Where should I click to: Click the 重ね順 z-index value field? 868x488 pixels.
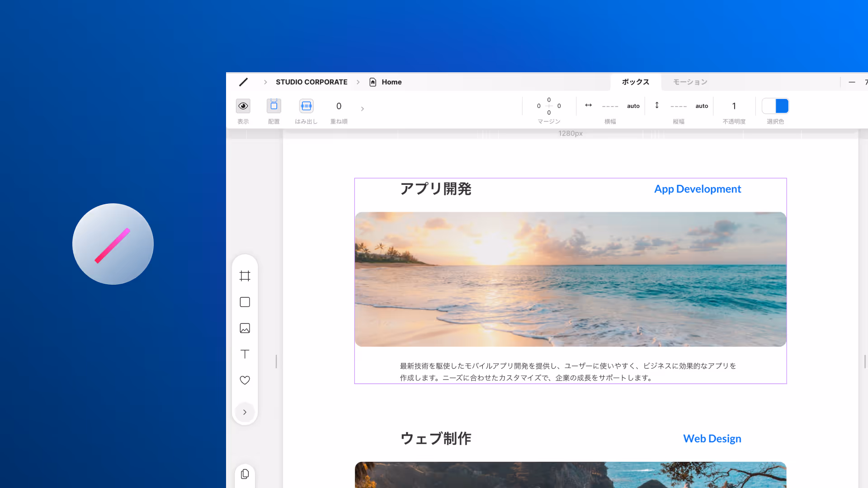pos(339,106)
